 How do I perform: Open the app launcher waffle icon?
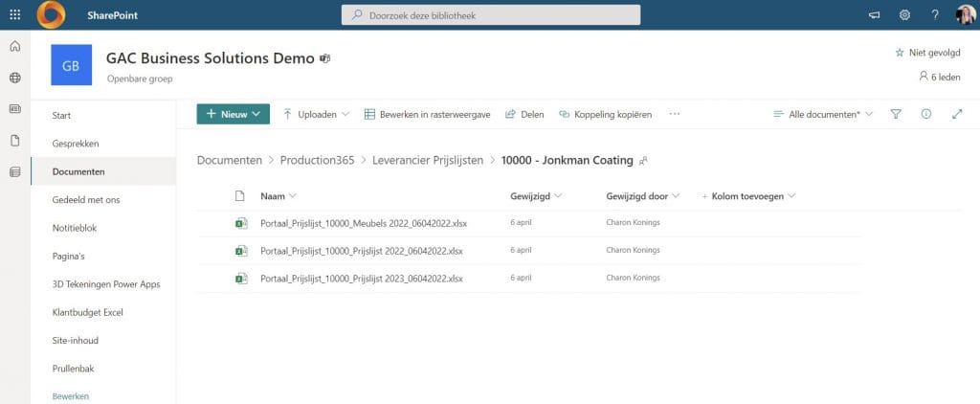[x=14, y=15]
